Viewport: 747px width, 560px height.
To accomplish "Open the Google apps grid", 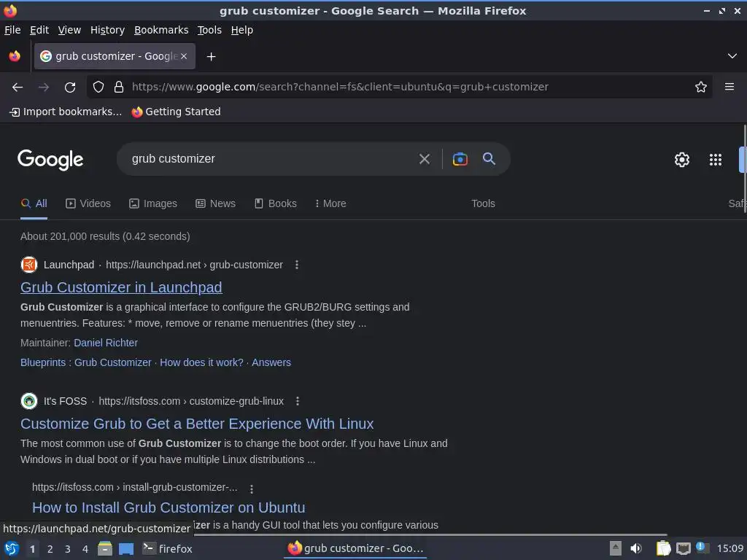I will click(716, 160).
